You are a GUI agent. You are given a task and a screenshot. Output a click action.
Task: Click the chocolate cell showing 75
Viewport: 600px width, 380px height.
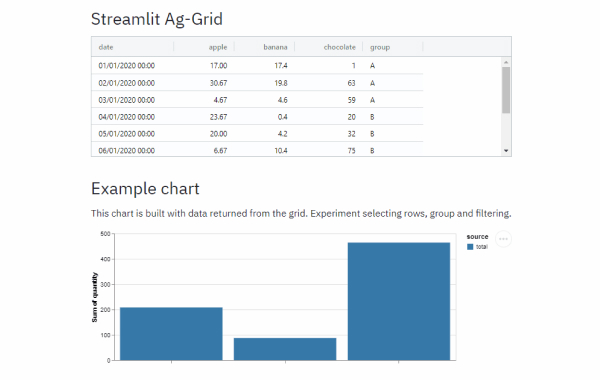351,151
